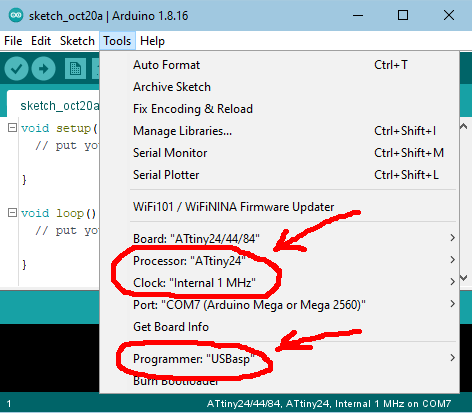The image size is (472, 413).
Task: Open the Help menu
Action: (x=152, y=41)
